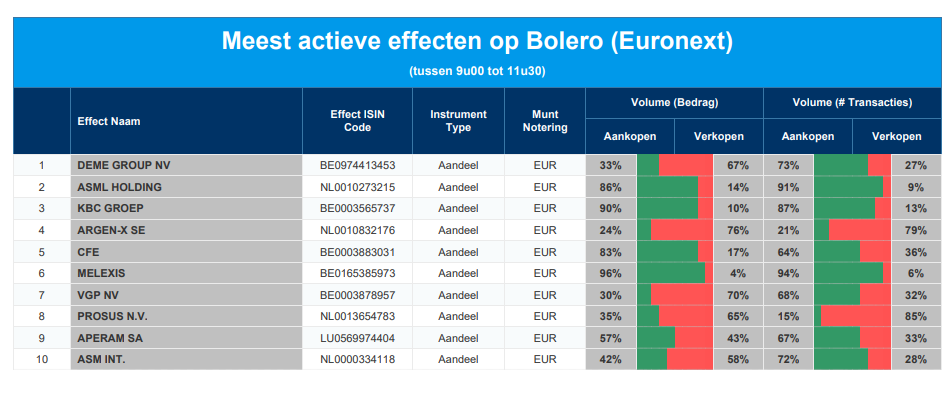The image size is (951, 394).
Task: Select the ASML HOLDING row name
Action: point(119,187)
